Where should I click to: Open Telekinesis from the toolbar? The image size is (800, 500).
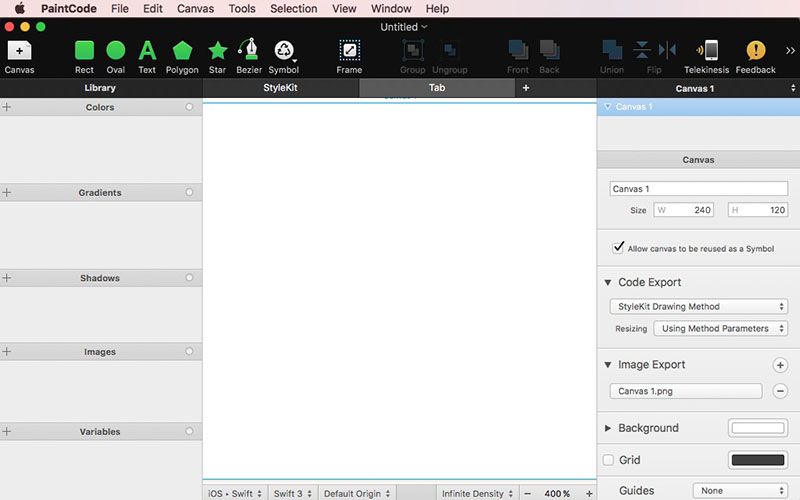707,57
